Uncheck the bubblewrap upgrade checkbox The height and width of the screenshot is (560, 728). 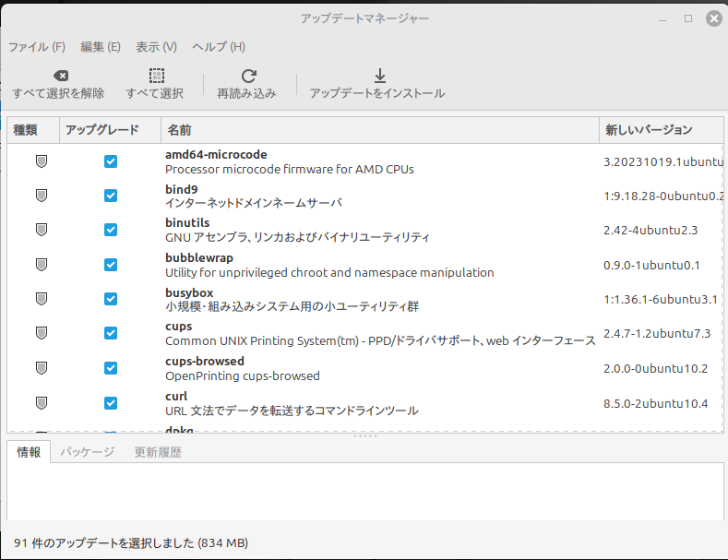pos(111,265)
